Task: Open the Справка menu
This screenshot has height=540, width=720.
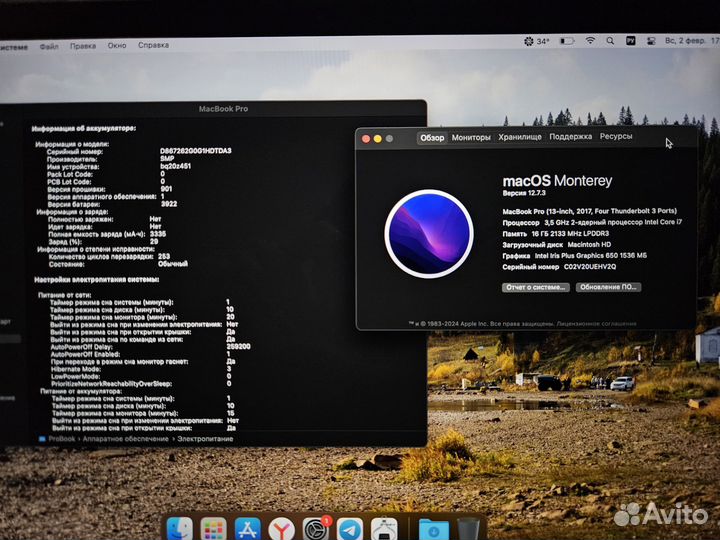Action: point(153,45)
